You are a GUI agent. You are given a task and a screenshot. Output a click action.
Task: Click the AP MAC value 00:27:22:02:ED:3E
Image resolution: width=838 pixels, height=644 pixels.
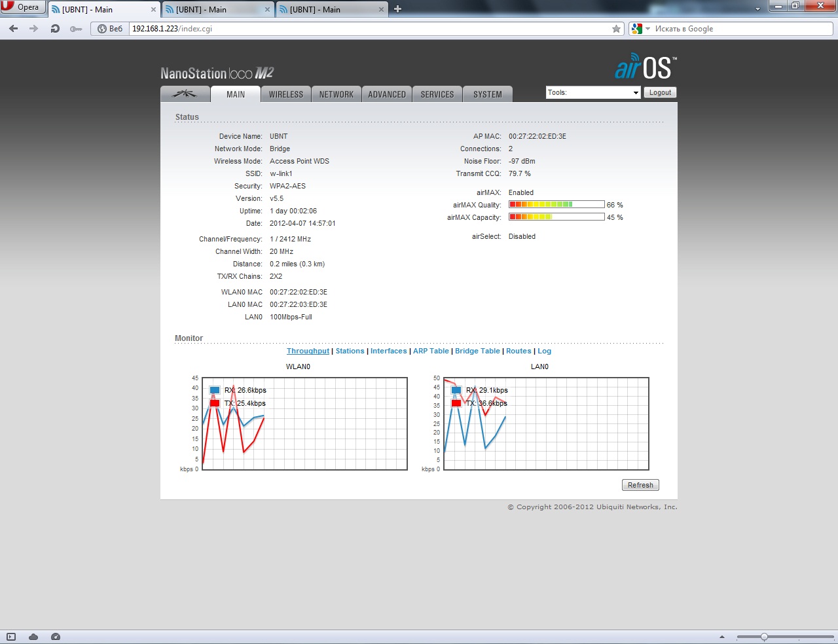click(537, 136)
